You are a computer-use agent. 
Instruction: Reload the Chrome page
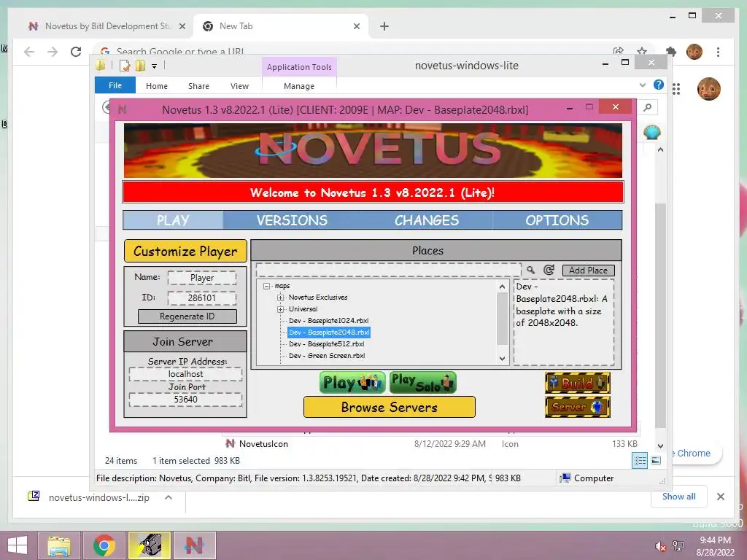pos(76,52)
